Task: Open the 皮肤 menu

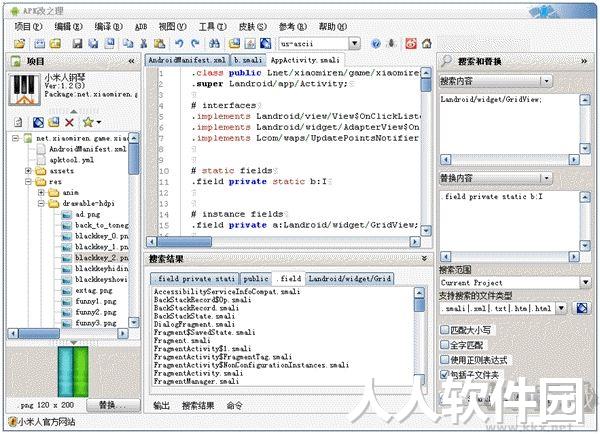Action: [253, 26]
